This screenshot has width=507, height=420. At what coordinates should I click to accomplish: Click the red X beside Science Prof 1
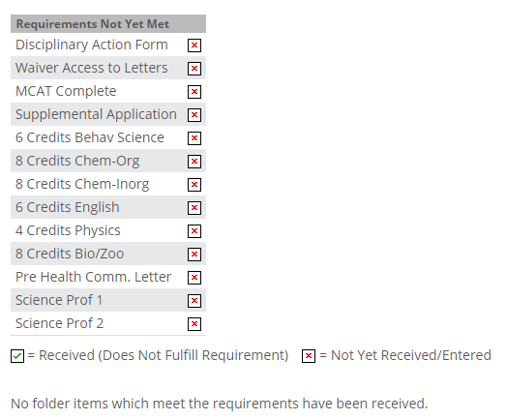point(194,301)
